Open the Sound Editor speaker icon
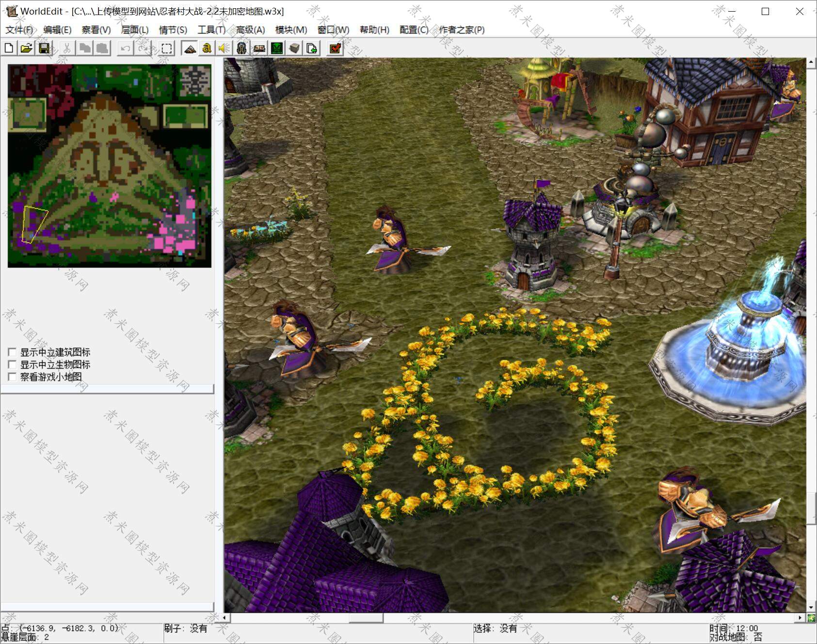817x644 pixels. pos(224,48)
